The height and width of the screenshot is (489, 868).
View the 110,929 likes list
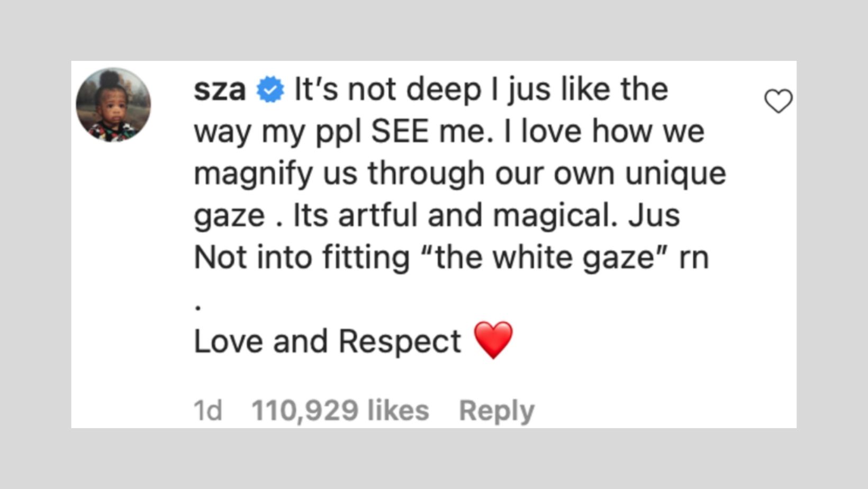(x=340, y=411)
